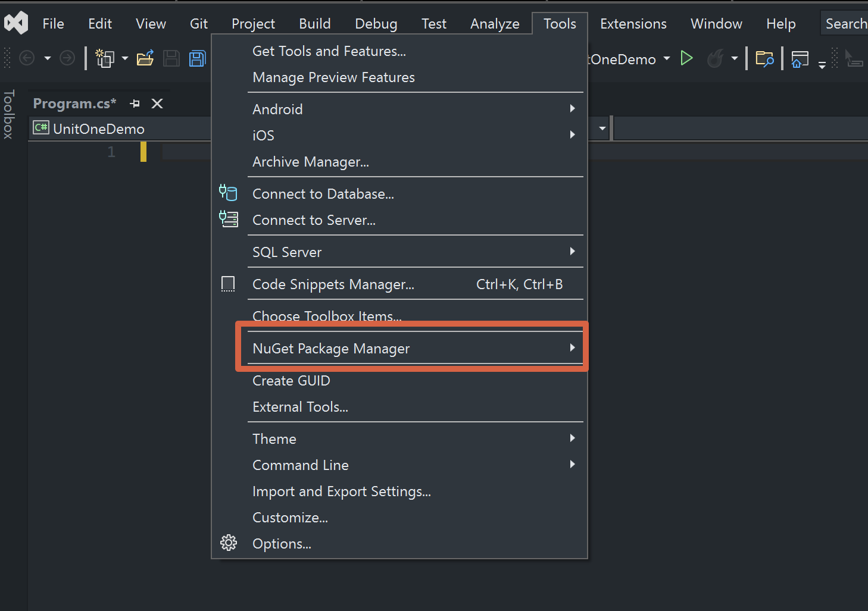Screen dimensions: 868x611
Task: Click the Open File folder icon
Action: [x=145, y=58]
